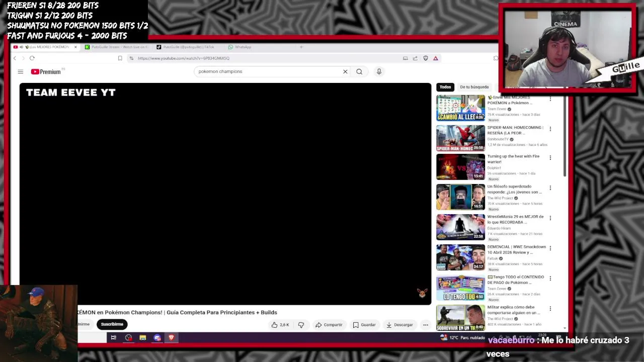This screenshot has width=644, height=362.
Task: Open Task View in the taskbar
Action: click(114, 338)
